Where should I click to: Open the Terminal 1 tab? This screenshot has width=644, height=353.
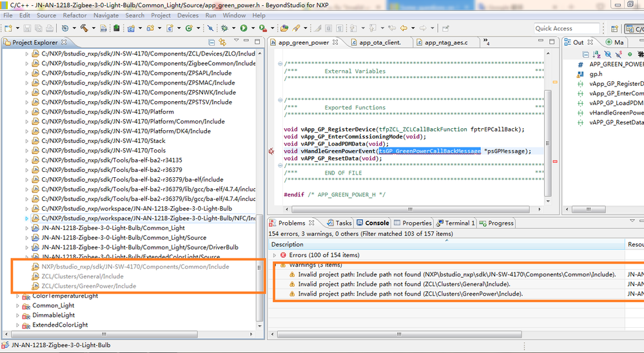(x=456, y=223)
